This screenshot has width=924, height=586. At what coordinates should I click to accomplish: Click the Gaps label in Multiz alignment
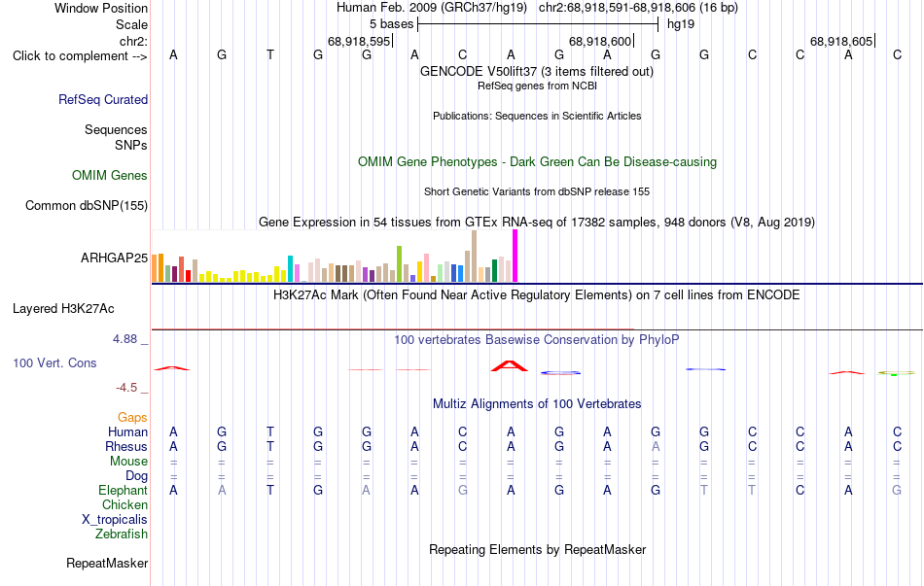[132, 418]
